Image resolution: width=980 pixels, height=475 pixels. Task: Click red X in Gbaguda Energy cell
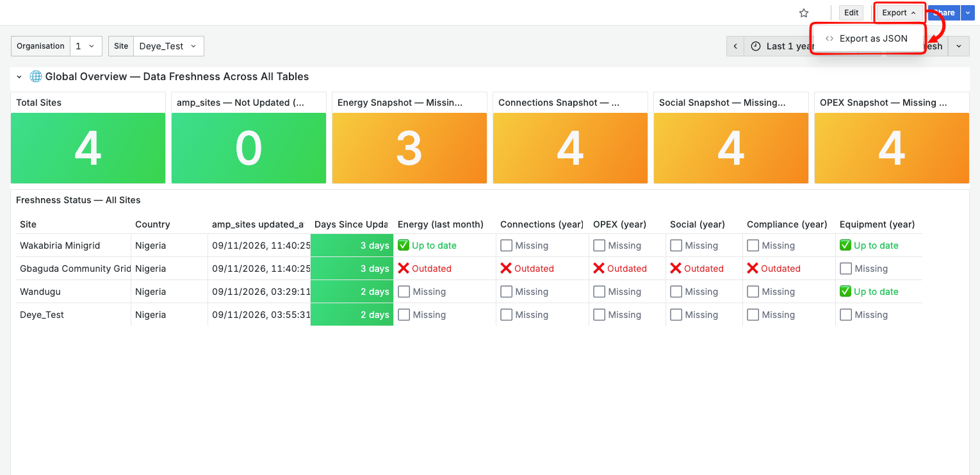click(x=403, y=268)
